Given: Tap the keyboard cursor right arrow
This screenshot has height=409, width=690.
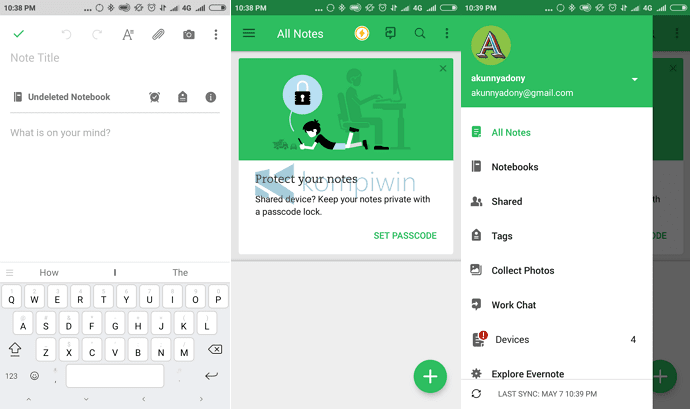Looking at the screenshot, I should [x=201, y=399].
